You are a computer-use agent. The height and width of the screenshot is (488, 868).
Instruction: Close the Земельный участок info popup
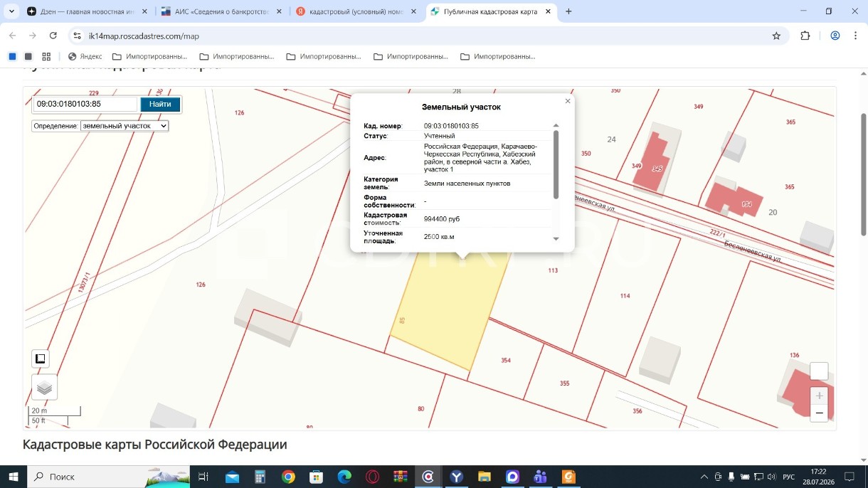(568, 101)
